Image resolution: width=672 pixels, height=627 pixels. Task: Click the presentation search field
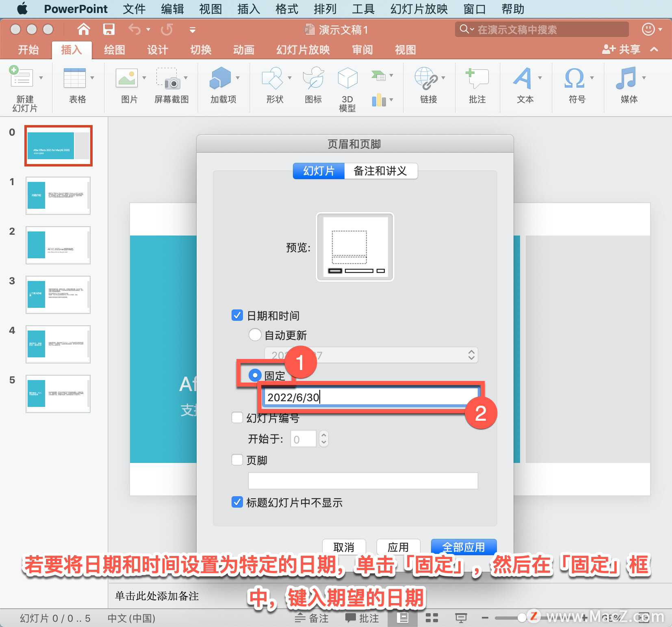coord(542,29)
